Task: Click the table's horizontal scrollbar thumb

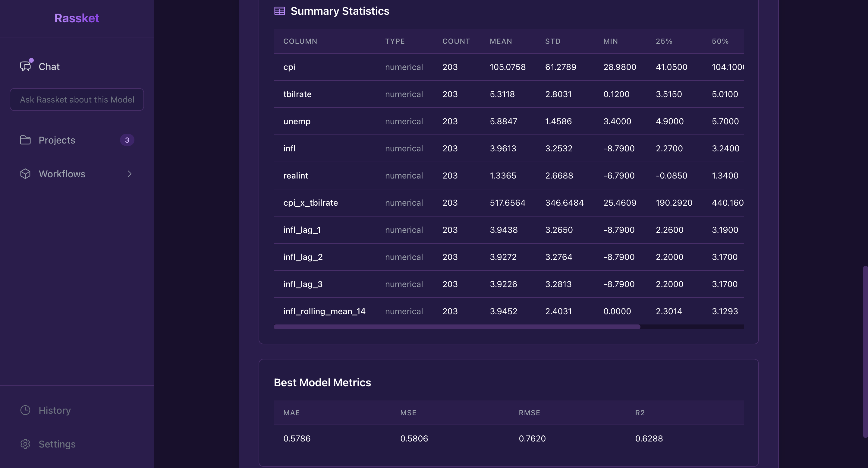Action: pyautogui.click(x=457, y=327)
